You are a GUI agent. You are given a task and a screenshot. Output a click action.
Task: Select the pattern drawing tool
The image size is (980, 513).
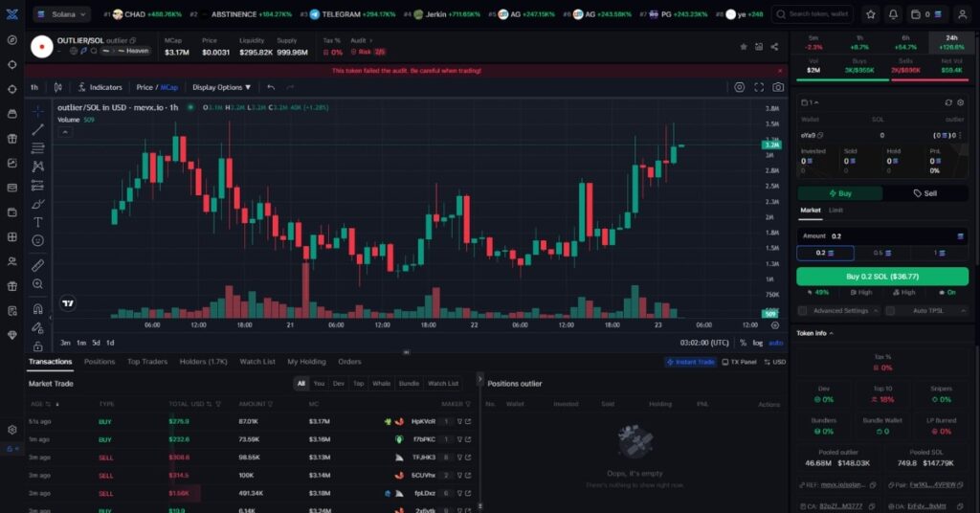pyautogui.click(x=38, y=167)
